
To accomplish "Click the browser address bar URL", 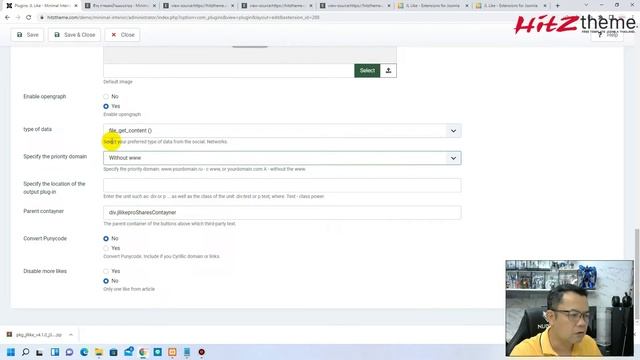I will click(183, 18).
